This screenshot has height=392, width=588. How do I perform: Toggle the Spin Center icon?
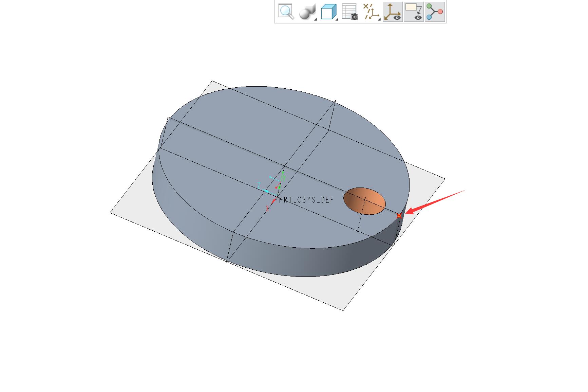pyautogui.click(x=435, y=12)
